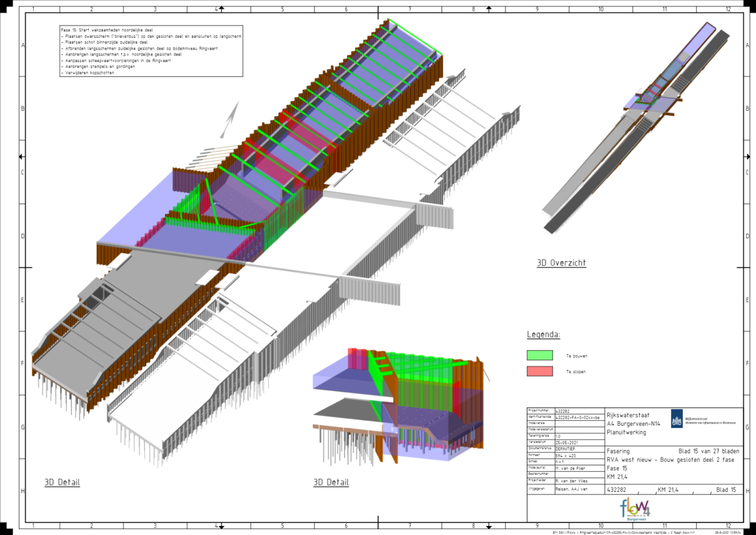The height and width of the screenshot is (535, 756).
Task: Click the Rijkswaterstaat logo emblem
Action: coord(676,419)
